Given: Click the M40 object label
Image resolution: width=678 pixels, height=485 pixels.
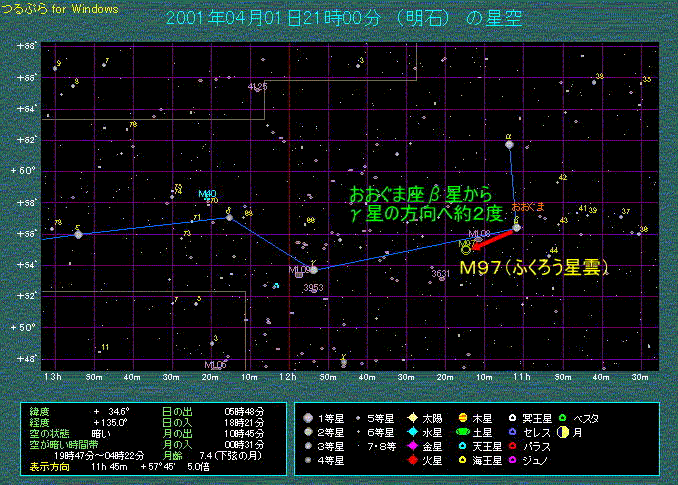Looking at the screenshot, I should [207, 193].
